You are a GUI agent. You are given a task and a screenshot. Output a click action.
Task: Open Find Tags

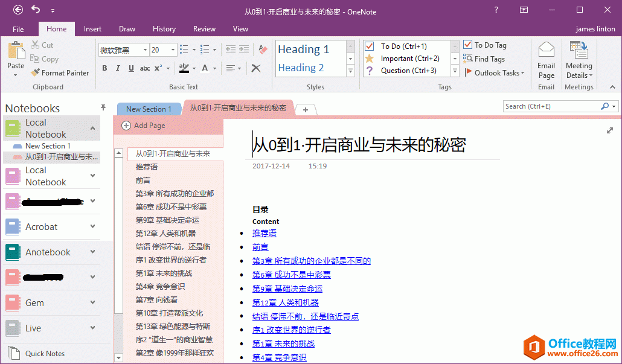pos(484,59)
